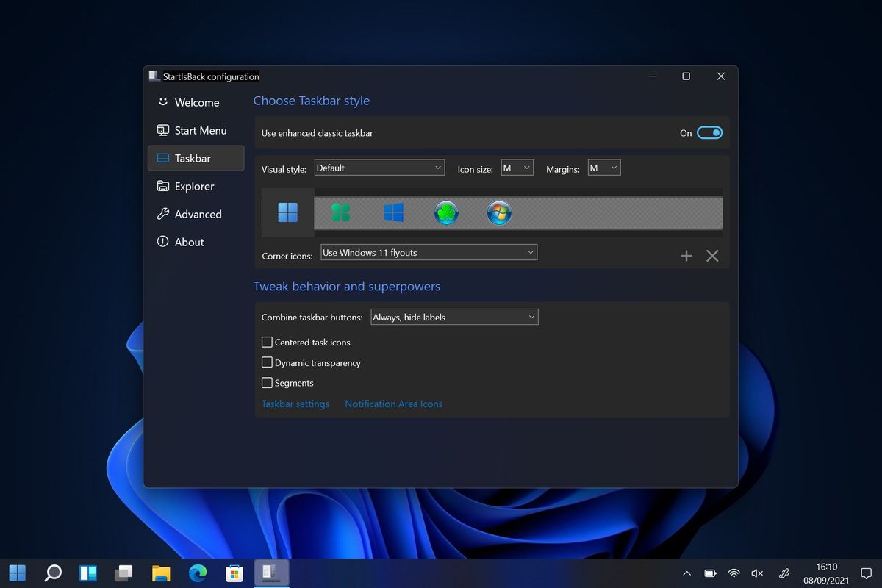Select the Explorer folder icon in the sidebar
Image resolution: width=882 pixels, height=588 pixels.
(x=162, y=186)
